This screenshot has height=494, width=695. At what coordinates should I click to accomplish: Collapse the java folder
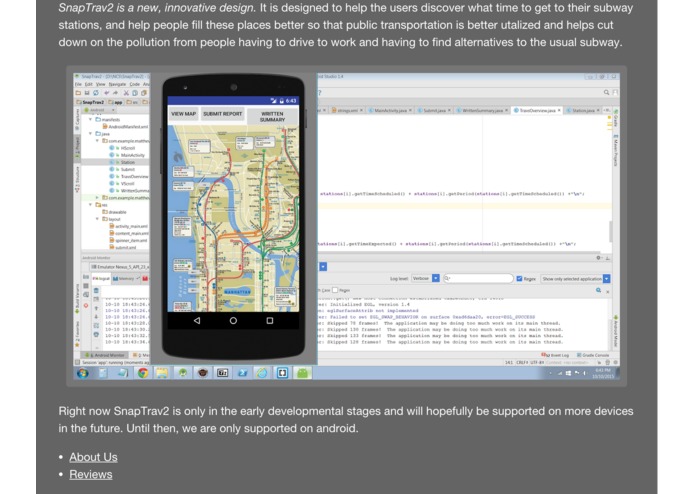pyautogui.click(x=90, y=133)
